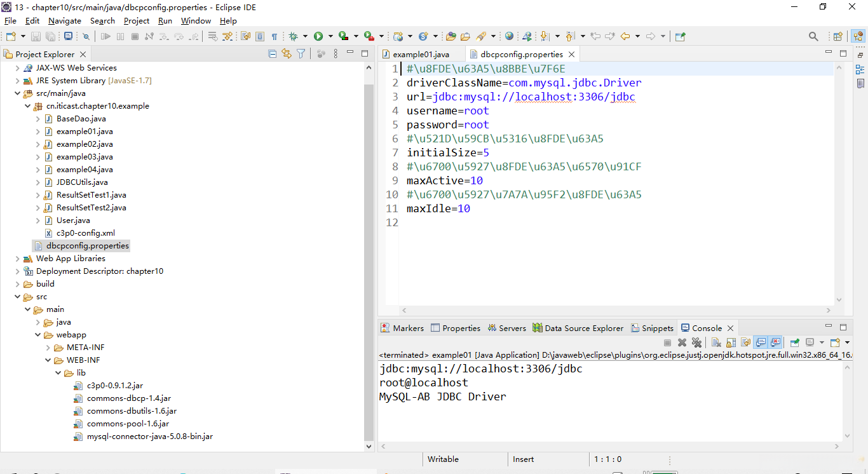Click the Debug bug icon

(x=293, y=37)
